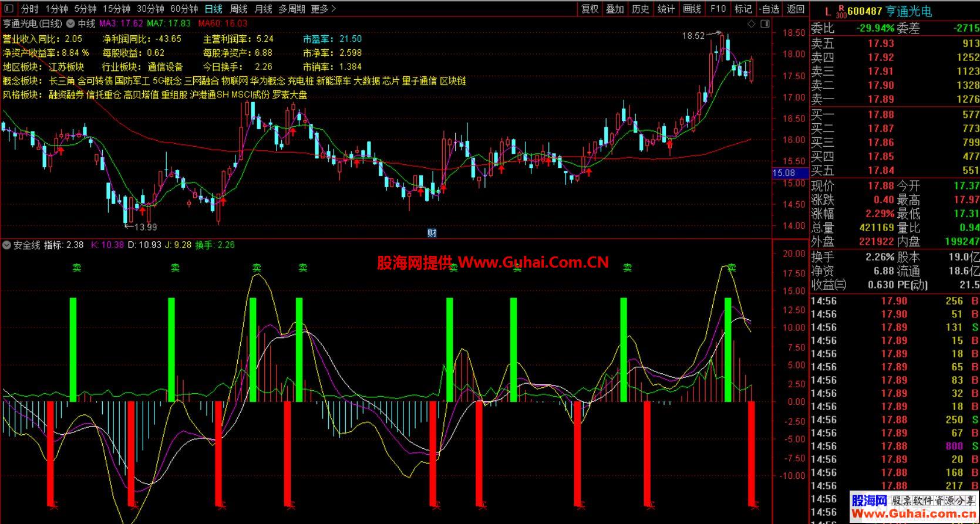This screenshot has width=980, height=524.
Task: Click 买一 bid row at 17.88
Action: [x=895, y=114]
